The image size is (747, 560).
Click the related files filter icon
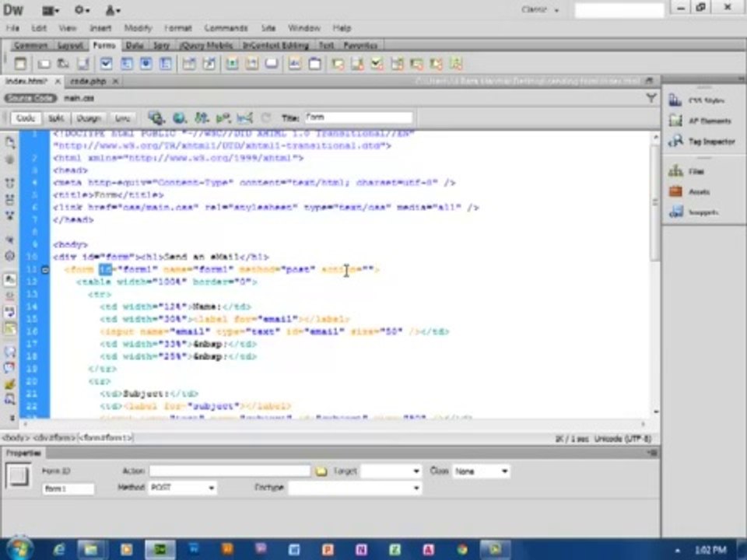(x=651, y=98)
